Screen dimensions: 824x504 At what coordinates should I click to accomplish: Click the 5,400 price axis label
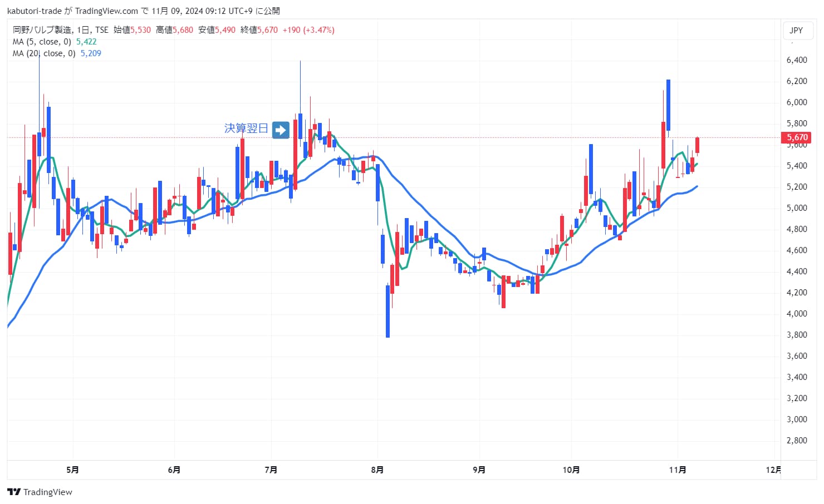pyautogui.click(x=797, y=166)
